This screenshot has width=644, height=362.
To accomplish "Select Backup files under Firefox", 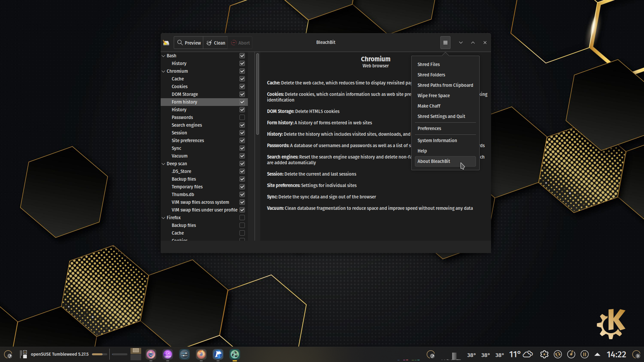I will pos(204,225).
